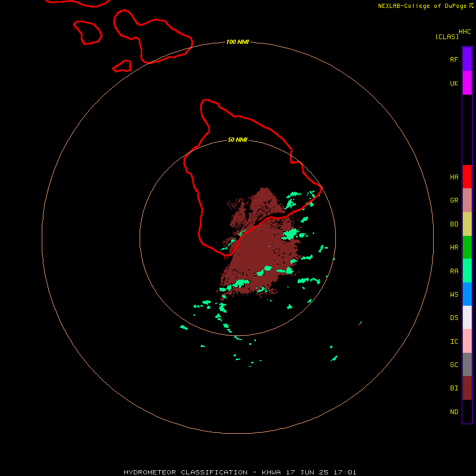
Task: Click the GC legend label
Action: click(454, 365)
